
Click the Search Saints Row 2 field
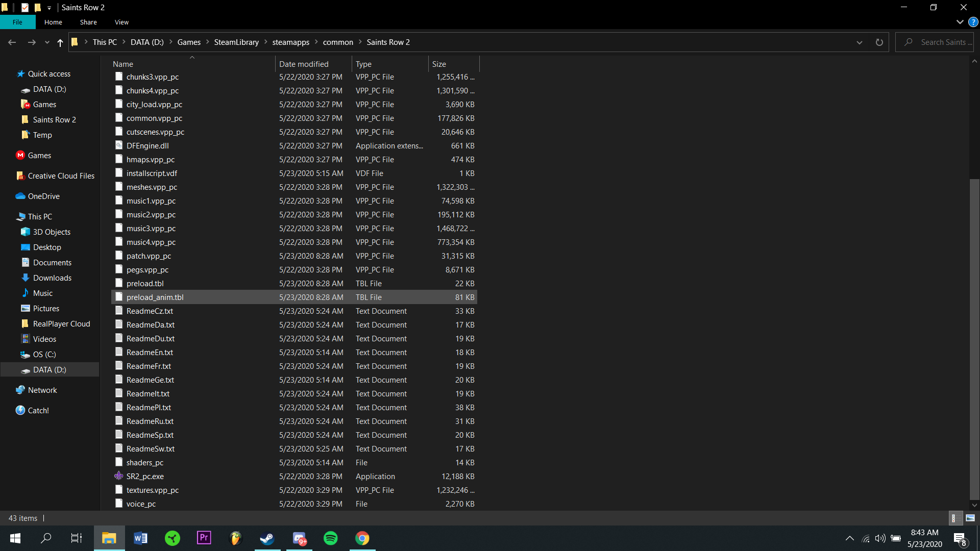coord(934,42)
